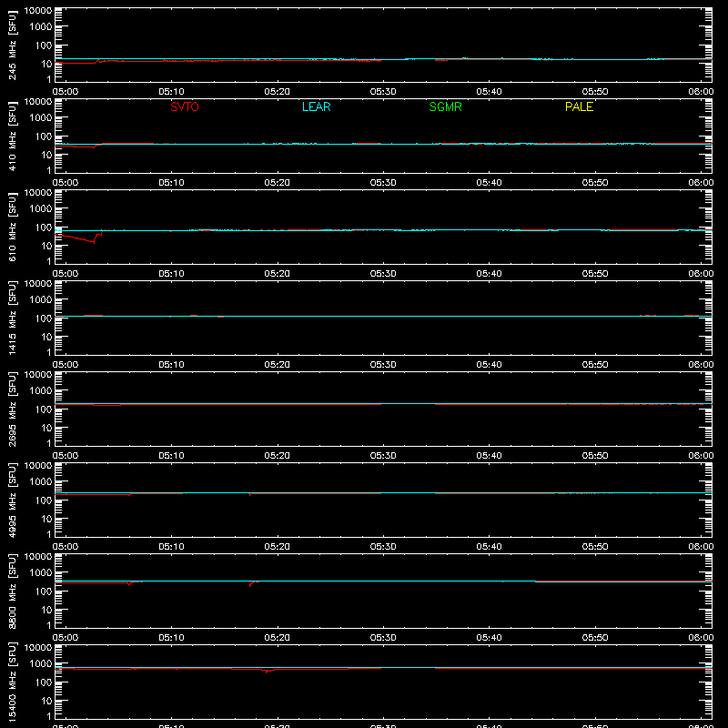Screen dimensions: 728x728
Task: Select the 2695 MHz [SFU] axis title
Action: (12, 409)
